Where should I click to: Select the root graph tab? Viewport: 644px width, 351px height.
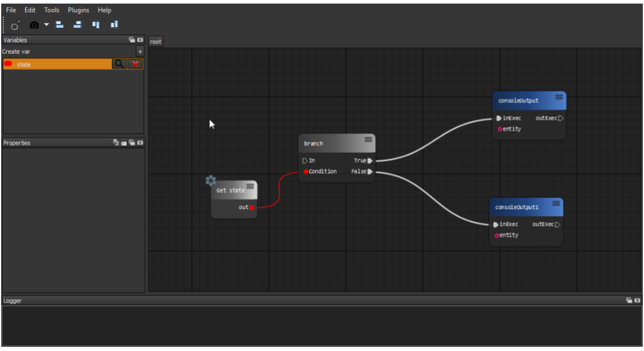(156, 42)
